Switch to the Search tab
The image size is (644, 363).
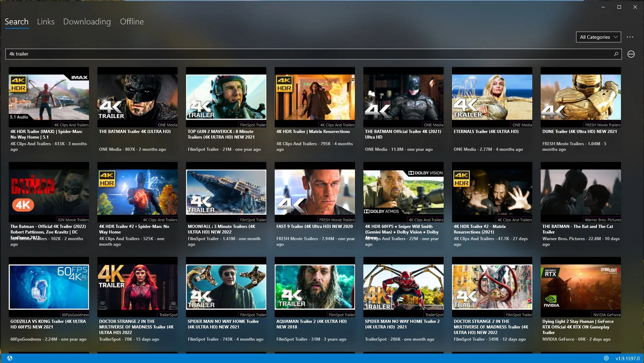click(x=16, y=22)
